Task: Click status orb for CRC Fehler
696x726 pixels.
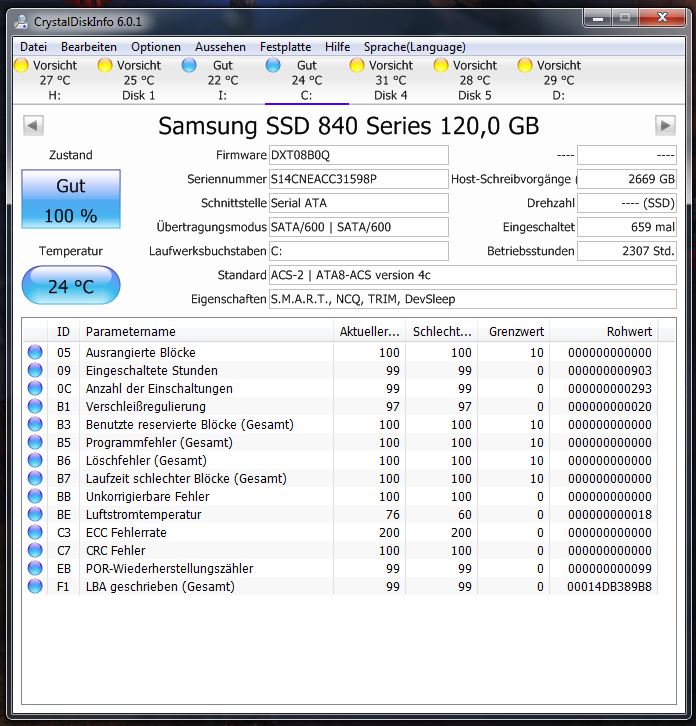Action: (x=35, y=551)
